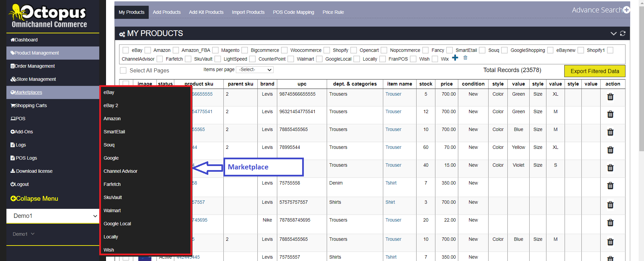Click the Export Filtered Data button

tap(595, 71)
